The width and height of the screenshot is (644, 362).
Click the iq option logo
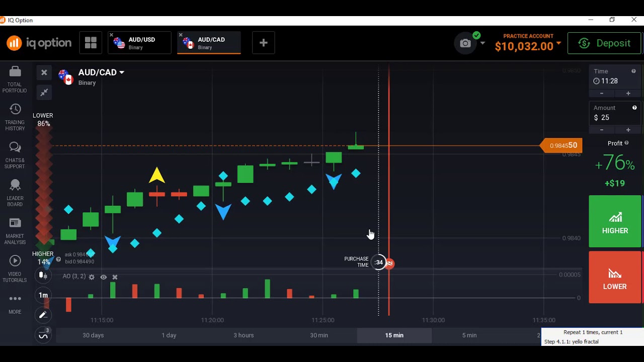39,43
